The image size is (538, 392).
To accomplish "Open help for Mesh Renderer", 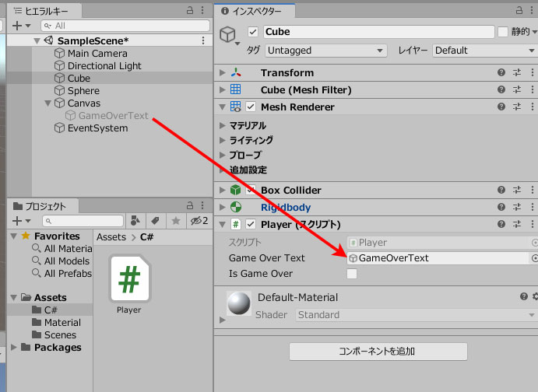I will pyautogui.click(x=501, y=107).
